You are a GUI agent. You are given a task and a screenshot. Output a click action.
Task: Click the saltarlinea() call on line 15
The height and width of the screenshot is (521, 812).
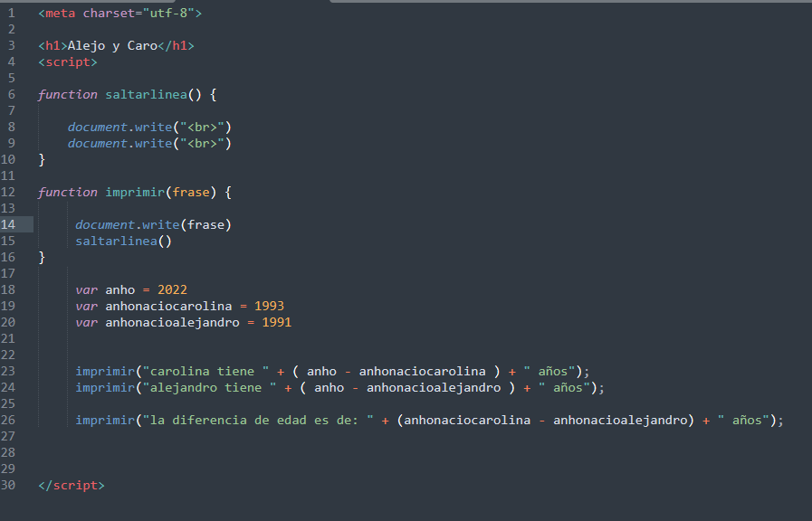click(x=123, y=242)
